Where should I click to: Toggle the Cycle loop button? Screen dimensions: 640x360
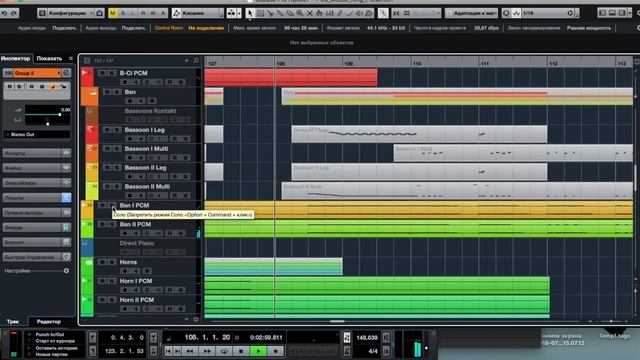point(224,351)
